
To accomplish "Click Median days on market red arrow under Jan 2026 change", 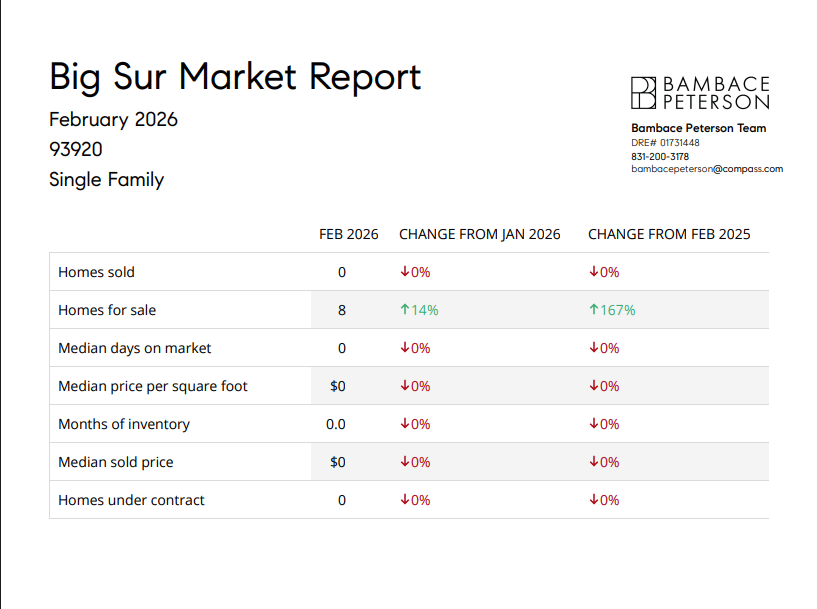I will click(404, 348).
